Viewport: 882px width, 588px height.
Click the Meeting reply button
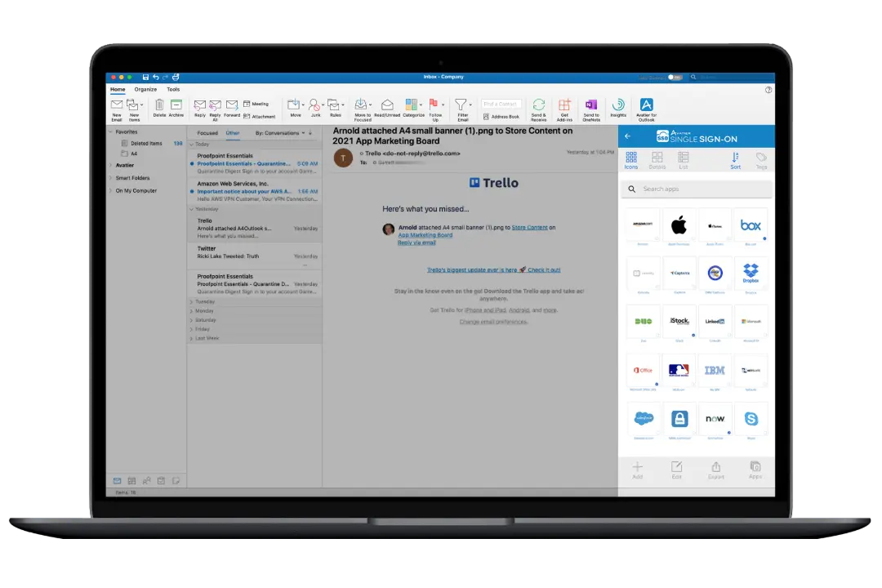pos(256,104)
